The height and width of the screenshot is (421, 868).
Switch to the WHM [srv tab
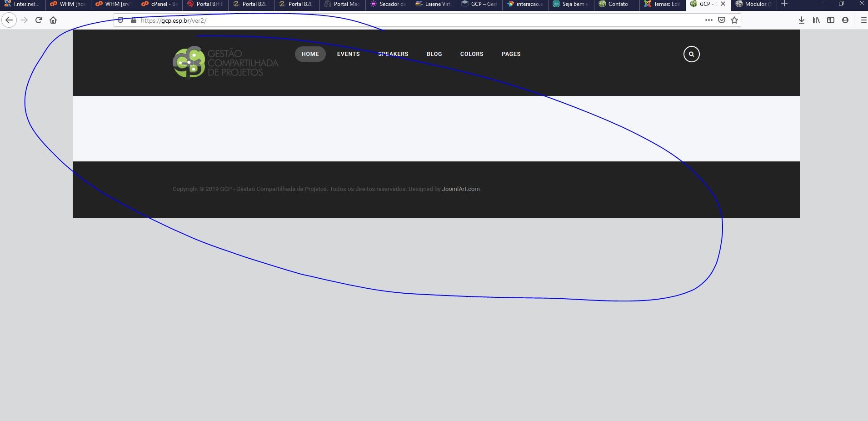tap(114, 4)
